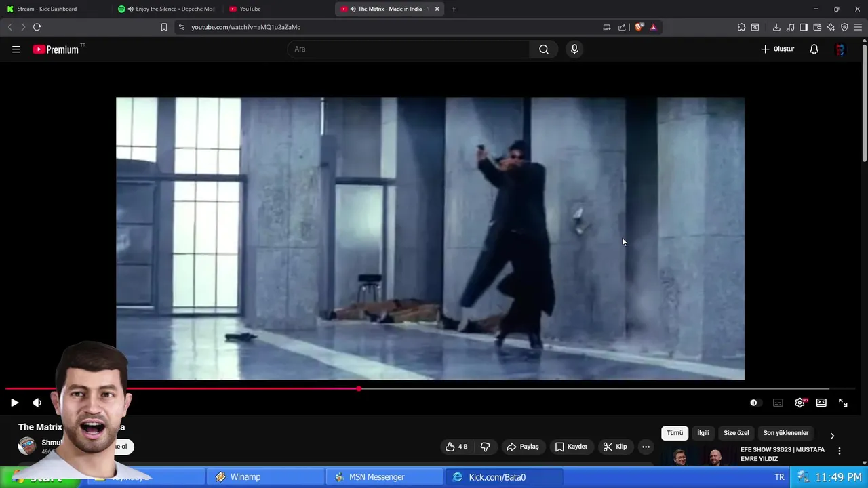Viewport: 868px width, 488px height.
Task: Go back to previous page
Action: coord(9,27)
